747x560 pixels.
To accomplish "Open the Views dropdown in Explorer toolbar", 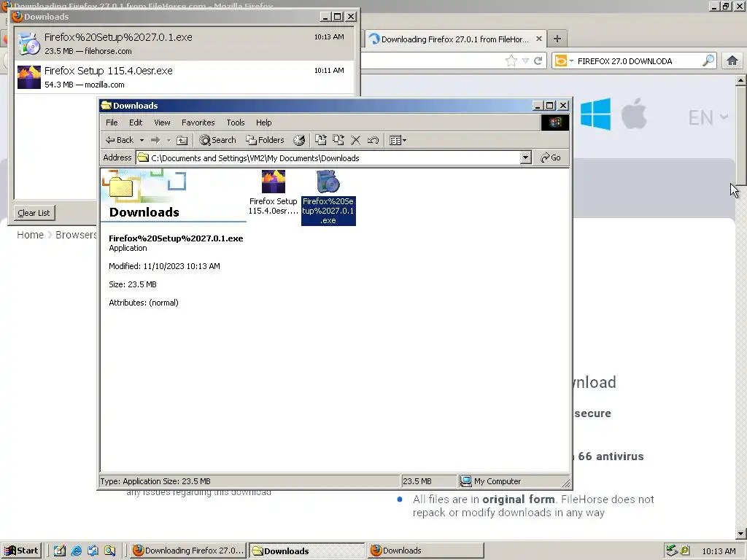I will click(398, 140).
